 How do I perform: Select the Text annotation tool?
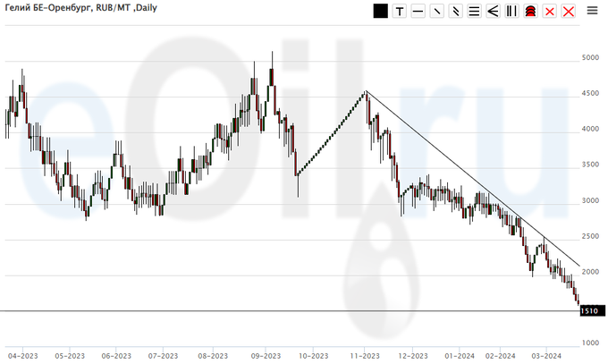[x=399, y=12]
